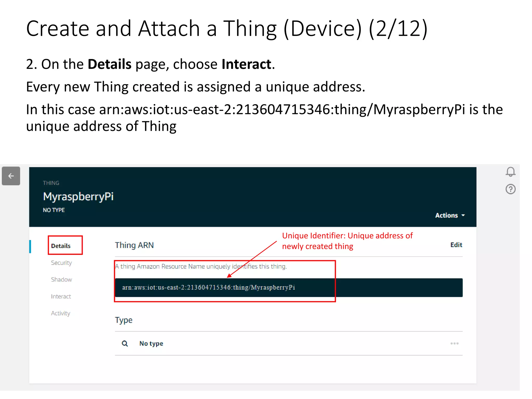This screenshot has width=532, height=399.
Task: View the Activity tab
Action: [x=61, y=313]
